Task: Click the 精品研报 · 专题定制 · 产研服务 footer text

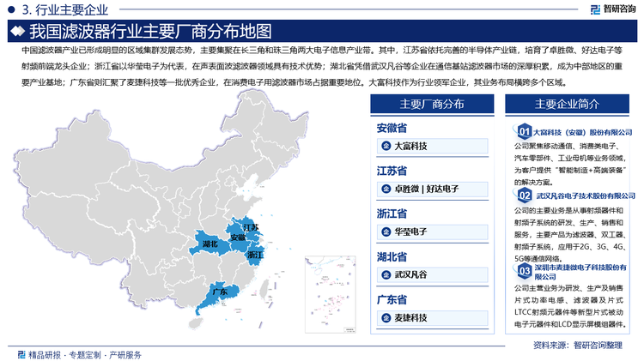Action: point(85,355)
